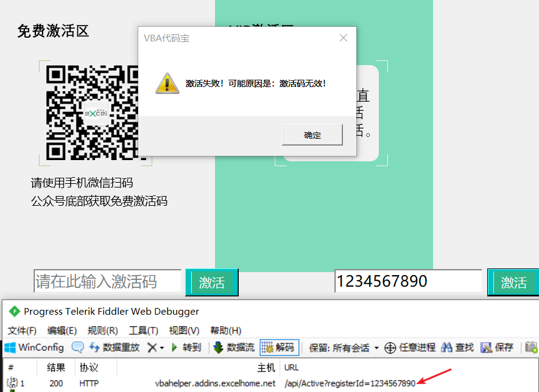Click the comment speech bubble icon

pyautogui.click(x=78, y=348)
